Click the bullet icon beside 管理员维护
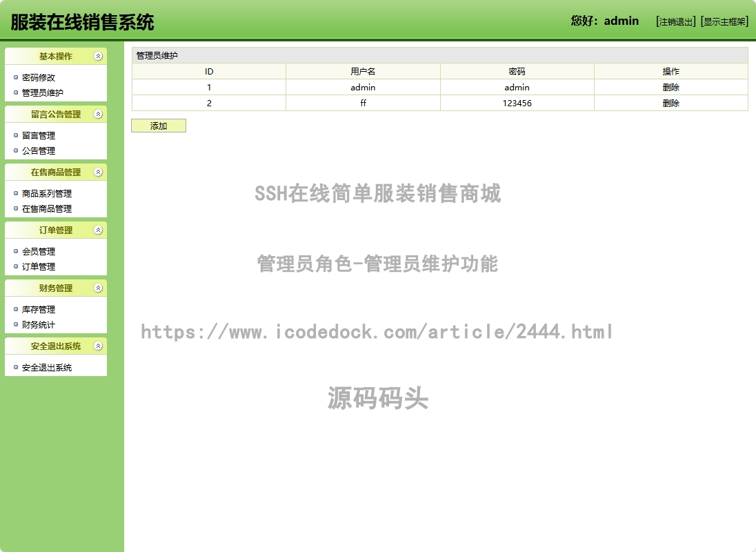Image resolution: width=756 pixels, height=552 pixels. coord(16,92)
